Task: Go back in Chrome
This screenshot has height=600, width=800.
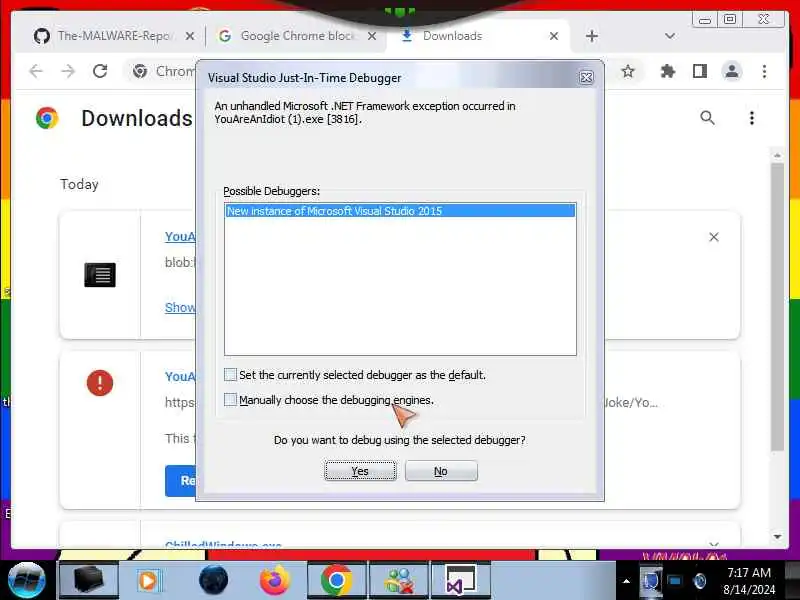Action: 36,71
